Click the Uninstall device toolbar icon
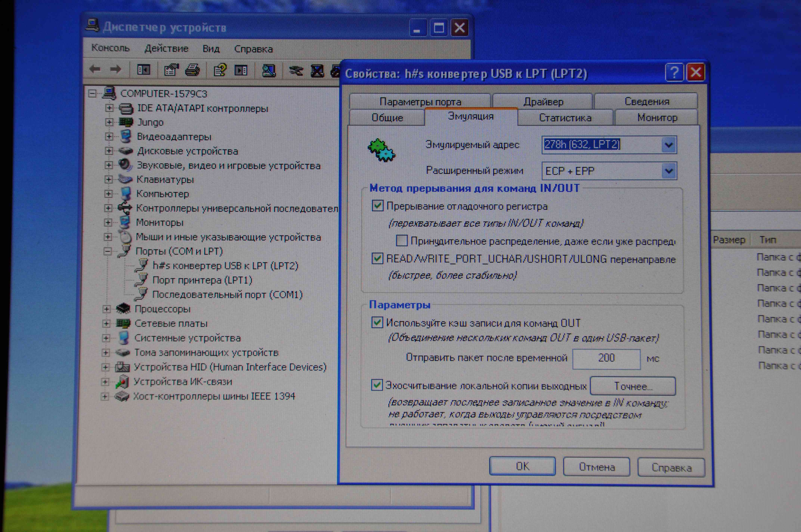Screen dimensions: 801x532 pos(317,71)
